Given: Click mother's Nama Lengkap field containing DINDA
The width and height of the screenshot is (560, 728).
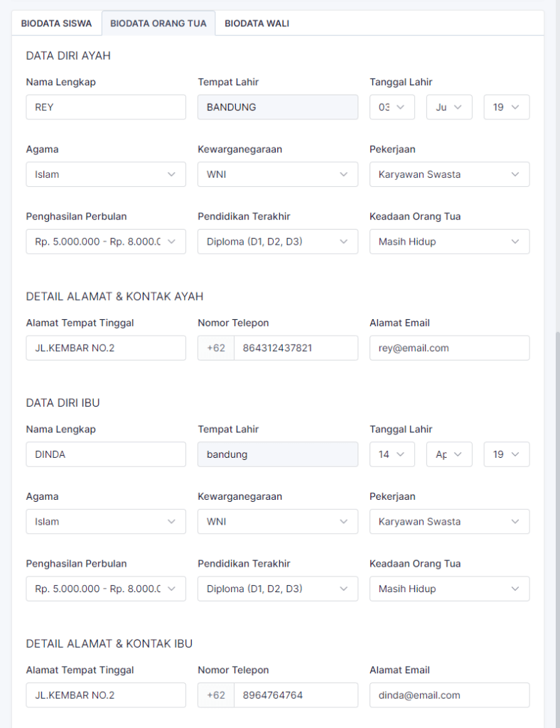Looking at the screenshot, I should coord(106,454).
